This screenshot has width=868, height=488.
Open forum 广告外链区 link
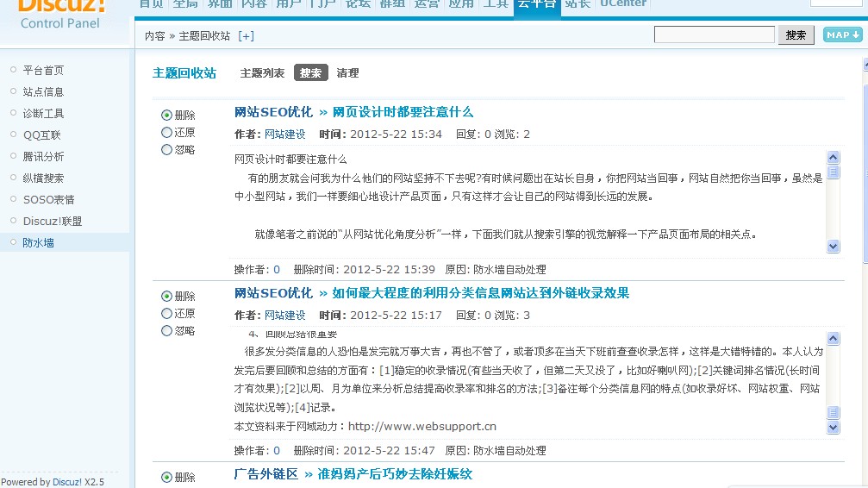click(x=266, y=475)
